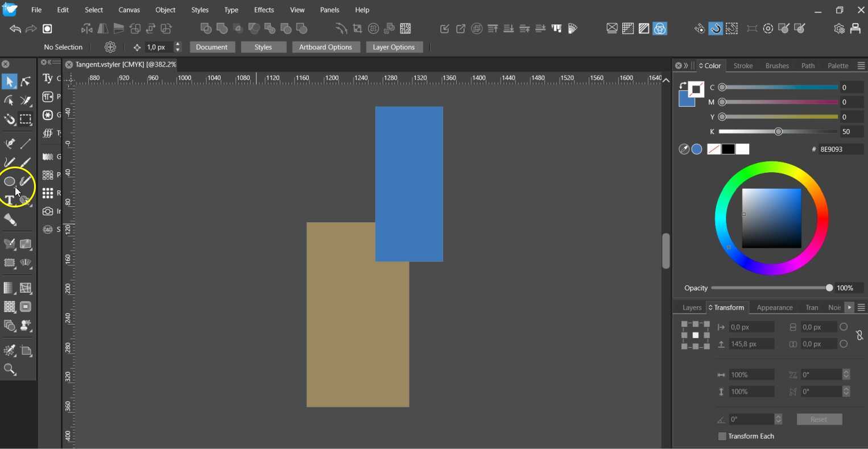Screen dimensions: 868x449
Task: Click the eyedropper icon in Color panel
Action: (684, 149)
